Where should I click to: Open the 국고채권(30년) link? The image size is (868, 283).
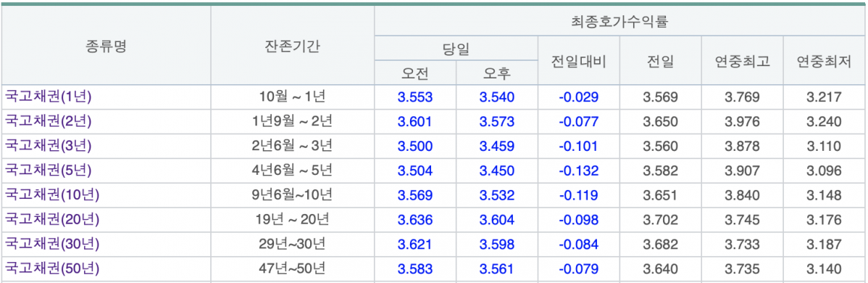tap(52, 244)
